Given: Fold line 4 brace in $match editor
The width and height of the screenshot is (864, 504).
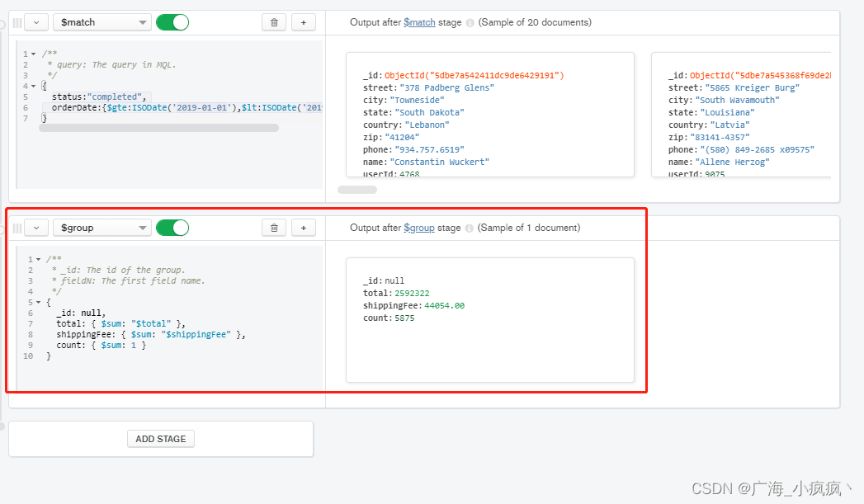Looking at the screenshot, I should [x=34, y=86].
